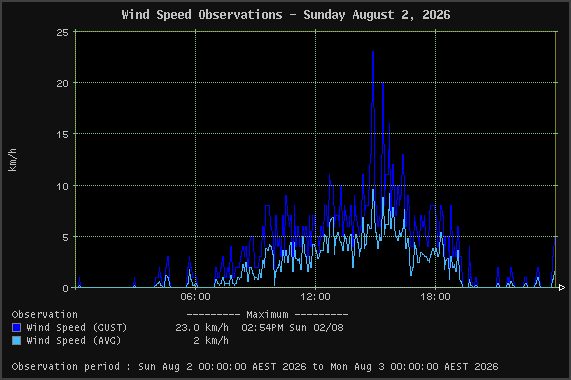Click the 23.0 km/h maximum gust value
571x380 pixels.
[x=202, y=328]
